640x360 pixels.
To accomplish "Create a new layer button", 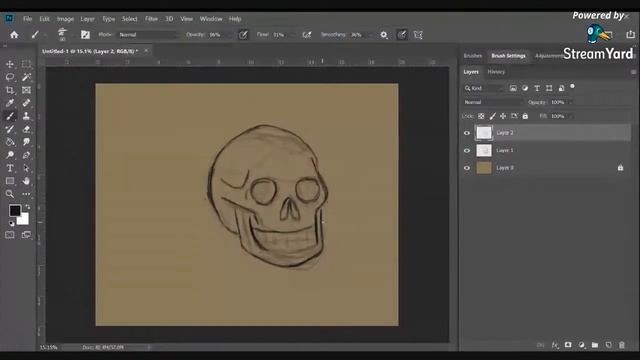I will click(x=609, y=345).
